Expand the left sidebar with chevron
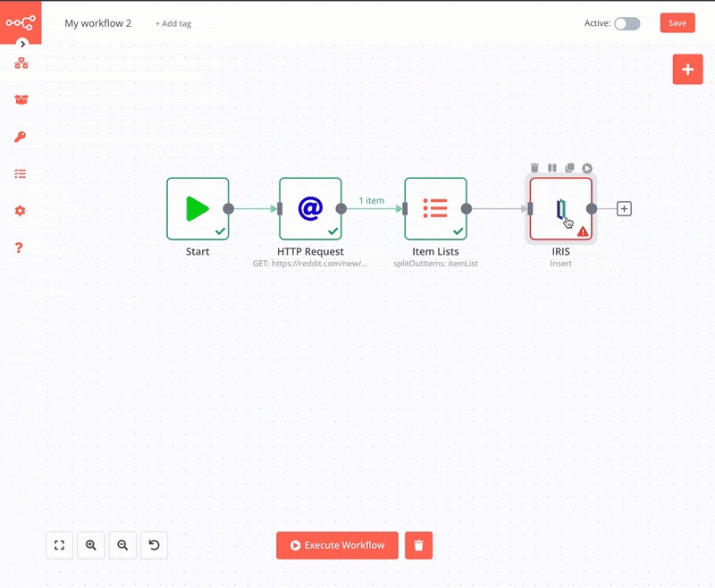The height and width of the screenshot is (588, 715). click(x=23, y=43)
